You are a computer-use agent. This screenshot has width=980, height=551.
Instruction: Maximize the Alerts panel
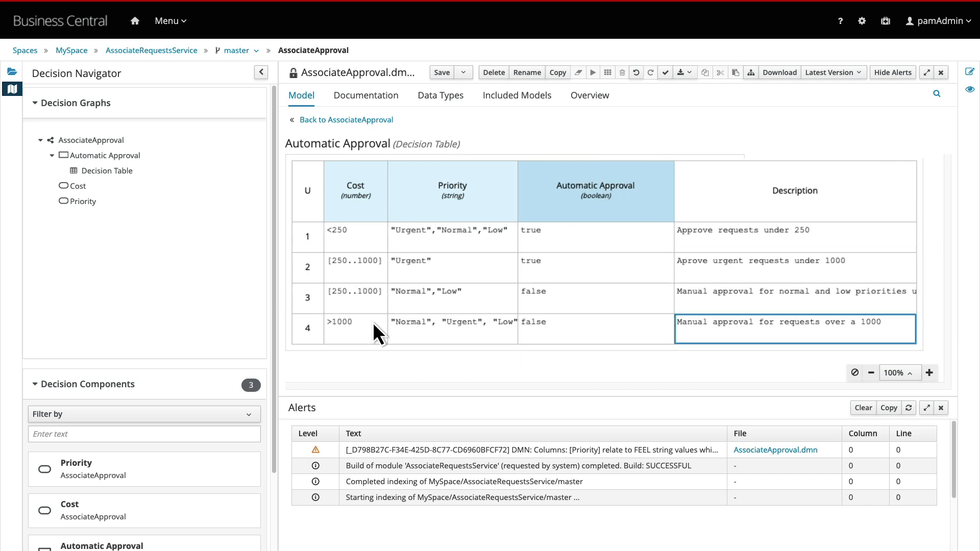point(927,408)
